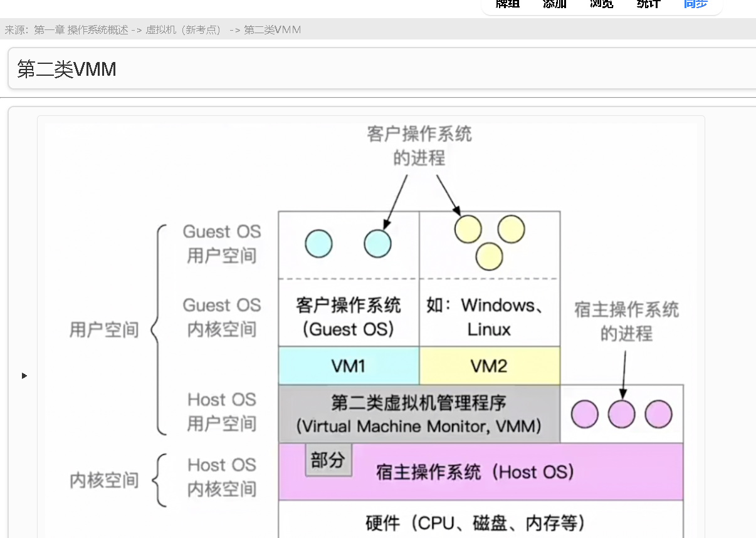Image resolution: width=756 pixels, height=538 pixels.
Task: Open the 添加 (Add) tab
Action: click(554, 4)
